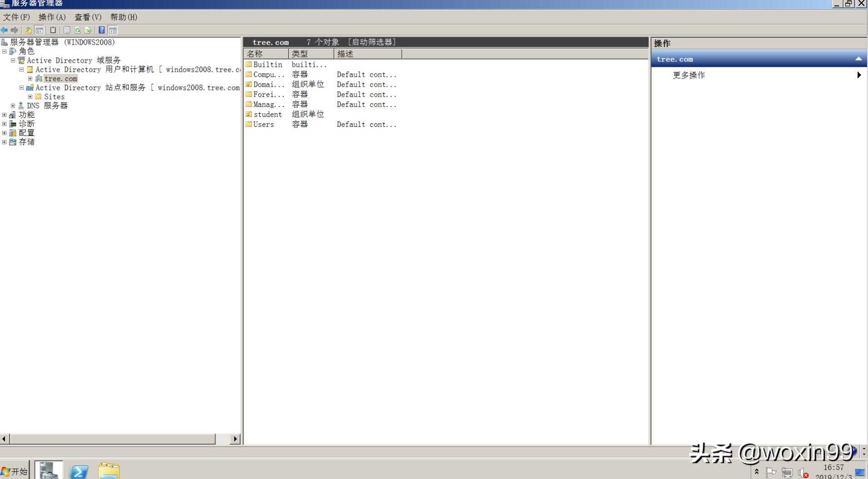Collapse the tree.com actions section header
868x479 pixels.
tap(859, 59)
